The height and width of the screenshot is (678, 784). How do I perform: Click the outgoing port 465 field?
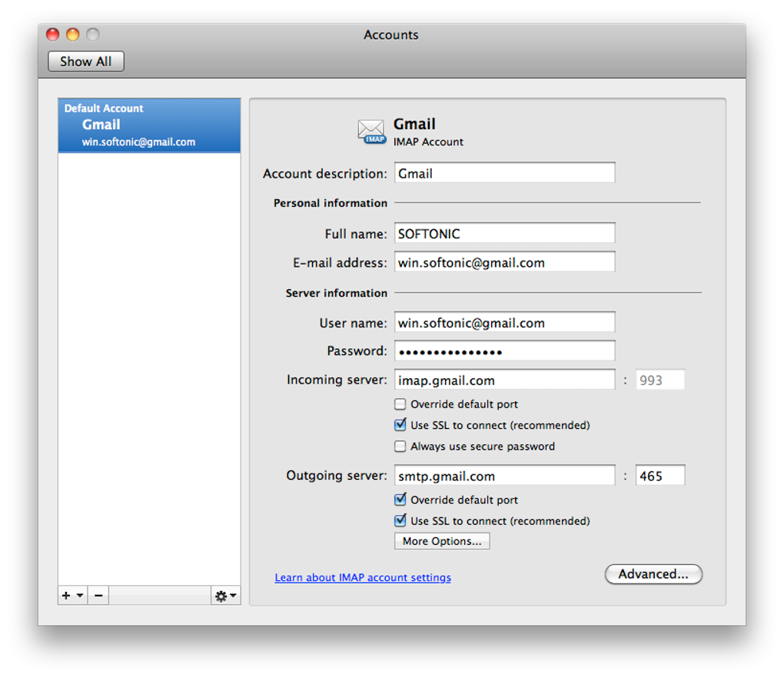(659, 476)
